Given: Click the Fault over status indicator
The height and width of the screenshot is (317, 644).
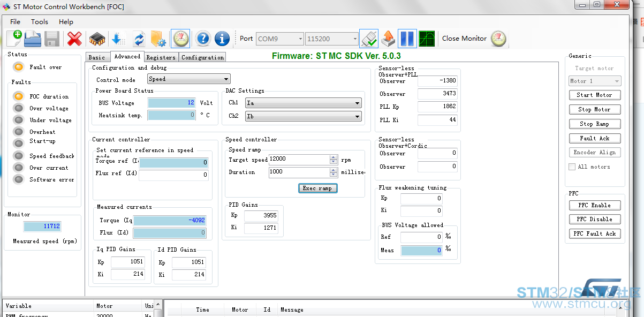Looking at the screenshot, I should click(19, 67).
